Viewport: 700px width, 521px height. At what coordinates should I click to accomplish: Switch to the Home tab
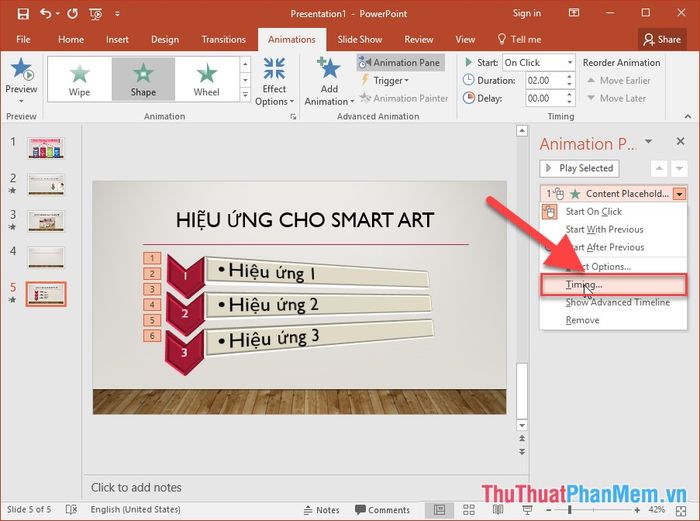[71, 39]
